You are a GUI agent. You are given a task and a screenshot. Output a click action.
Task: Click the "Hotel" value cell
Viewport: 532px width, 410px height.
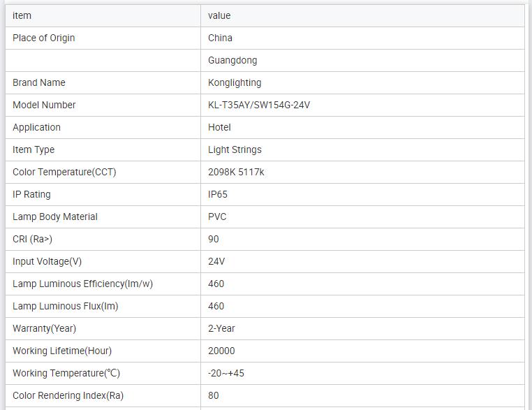coord(219,127)
